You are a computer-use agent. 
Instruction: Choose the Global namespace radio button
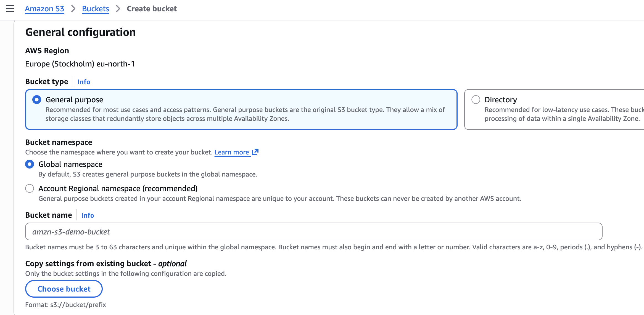[30, 164]
